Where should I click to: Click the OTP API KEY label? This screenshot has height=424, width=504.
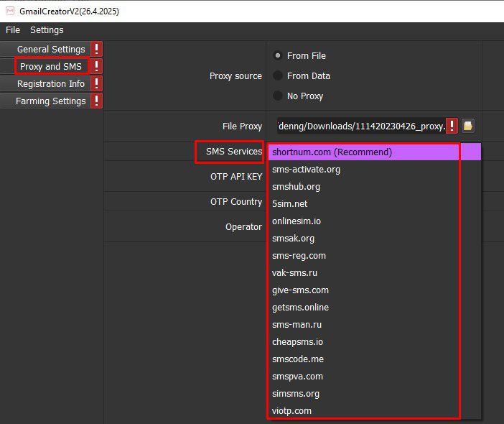(236, 177)
